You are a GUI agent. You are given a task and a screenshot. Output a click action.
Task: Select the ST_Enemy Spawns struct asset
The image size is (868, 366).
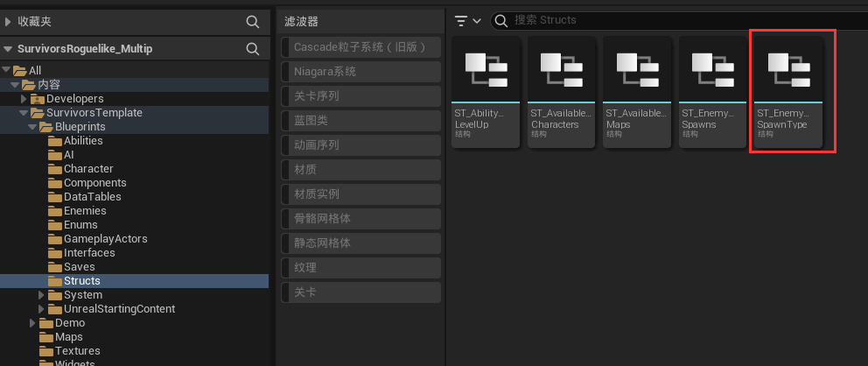(x=713, y=92)
